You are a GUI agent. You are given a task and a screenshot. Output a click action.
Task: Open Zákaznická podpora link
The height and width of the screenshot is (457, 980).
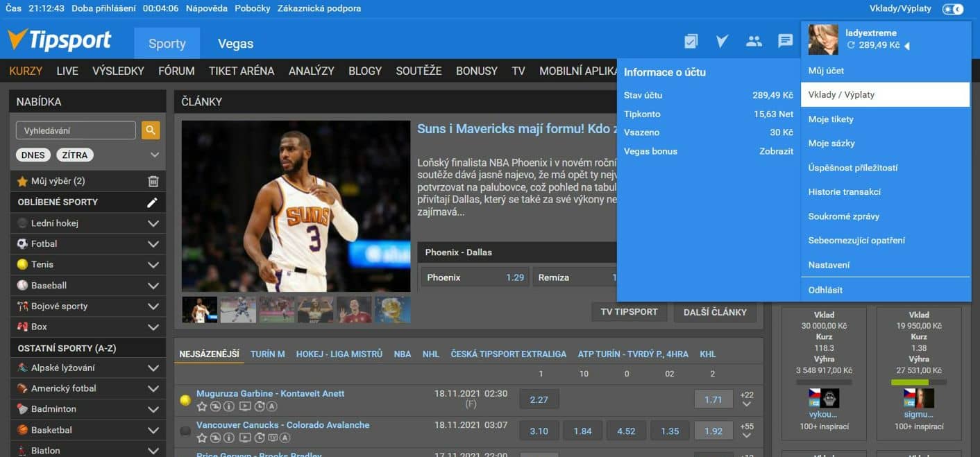(x=319, y=8)
